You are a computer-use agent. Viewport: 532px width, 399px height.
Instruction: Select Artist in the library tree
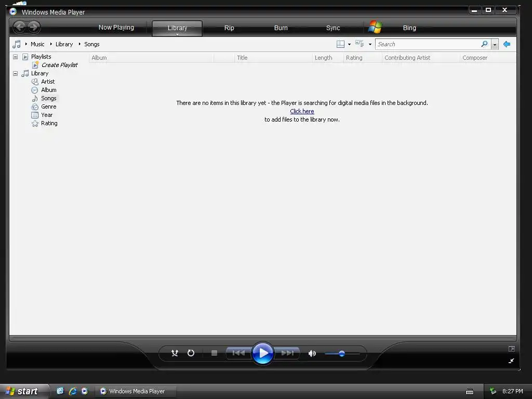click(48, 82)
